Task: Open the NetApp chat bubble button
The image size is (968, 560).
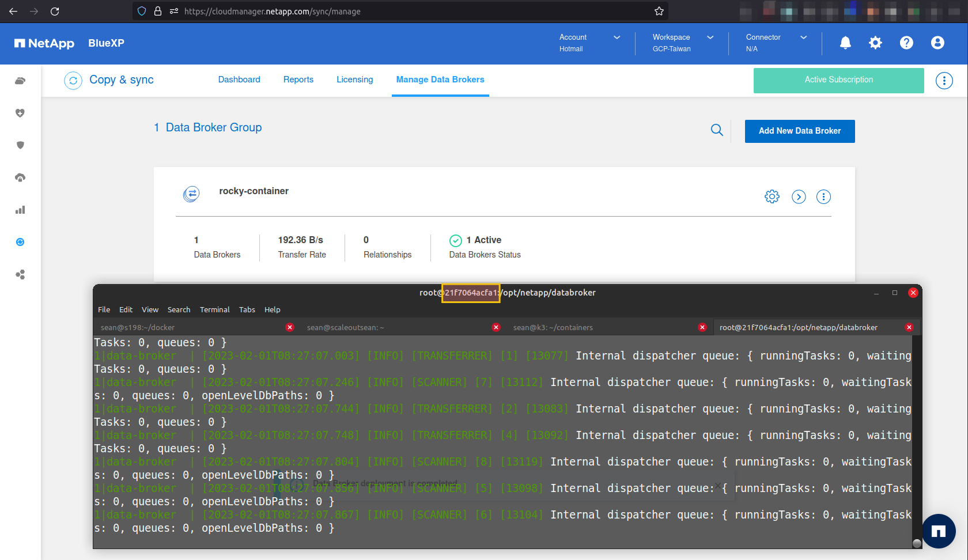Action: tap(939, 531)
